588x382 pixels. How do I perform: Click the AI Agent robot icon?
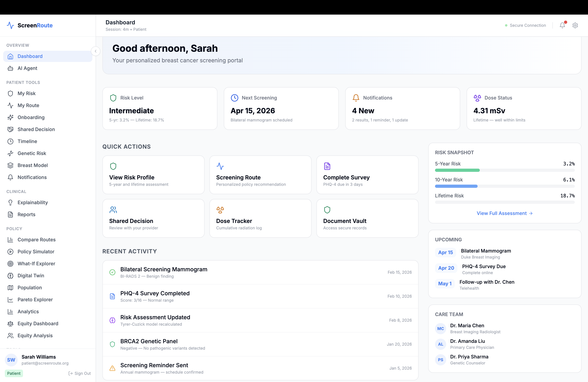click(x=10, y=68)
